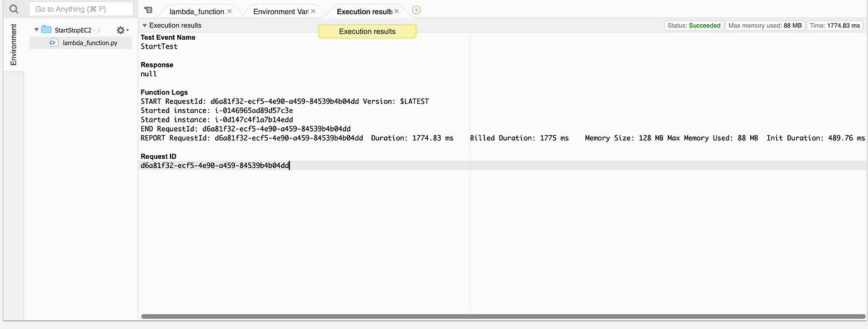The height and width of the screenshot is (329, 868).
Task: Collapse the Execution results section triangle
Action: (x=144, y=25)
